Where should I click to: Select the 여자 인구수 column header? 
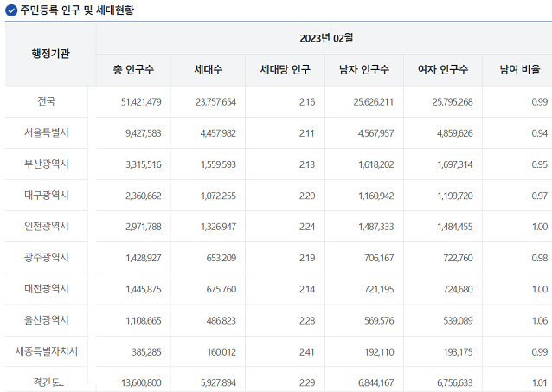pos(442,70)
